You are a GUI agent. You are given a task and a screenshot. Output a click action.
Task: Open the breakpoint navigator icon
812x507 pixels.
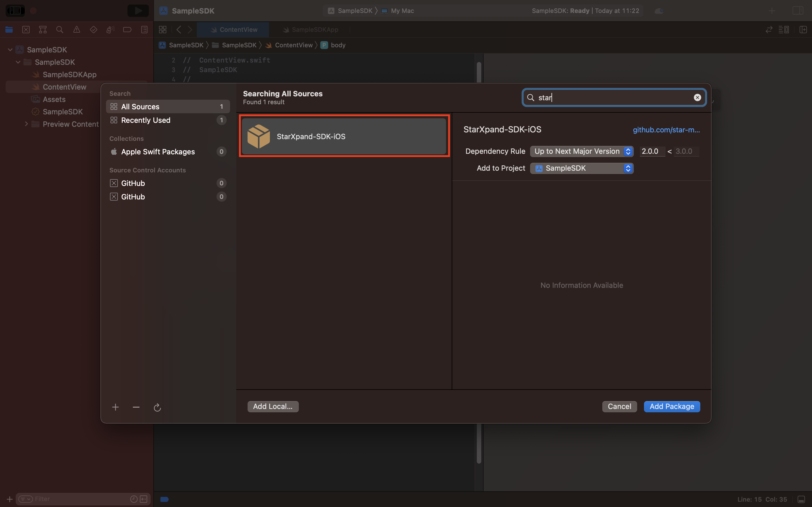click(127, 30)
